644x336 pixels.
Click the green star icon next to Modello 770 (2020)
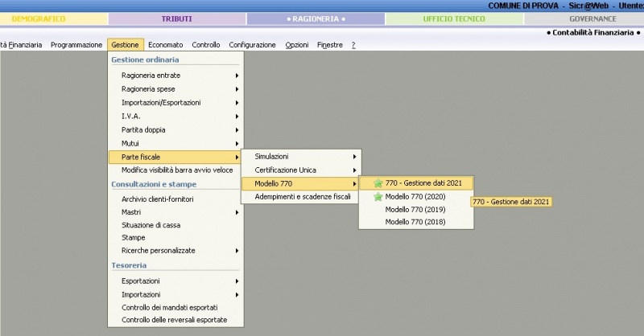click(378, 196)
